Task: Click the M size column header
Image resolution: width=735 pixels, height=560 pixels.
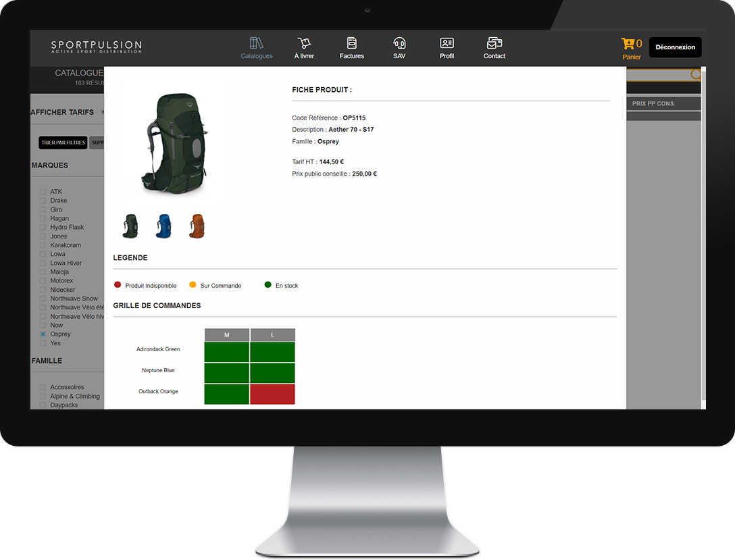Action: [x=227, y=334]
